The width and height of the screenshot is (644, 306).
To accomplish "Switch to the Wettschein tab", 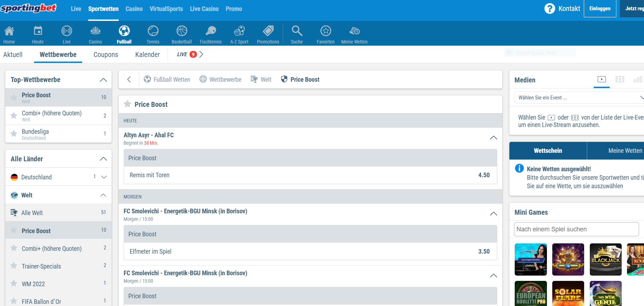I will click(548, 151).
